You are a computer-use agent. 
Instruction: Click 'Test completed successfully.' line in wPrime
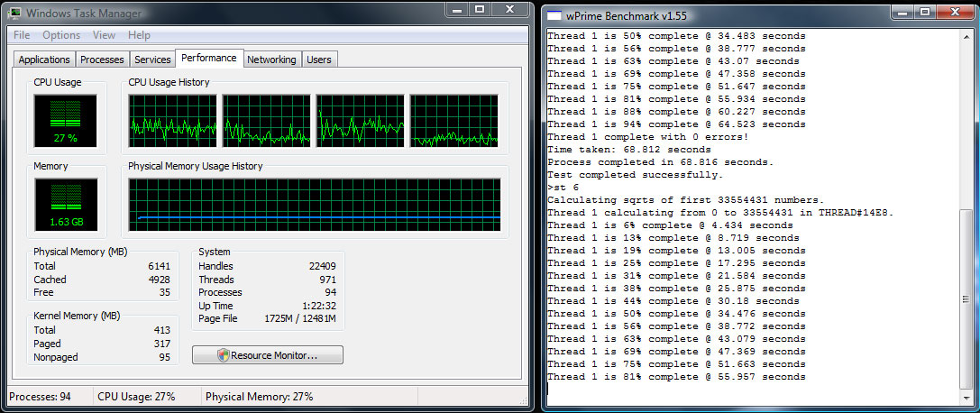pos(635,175)
